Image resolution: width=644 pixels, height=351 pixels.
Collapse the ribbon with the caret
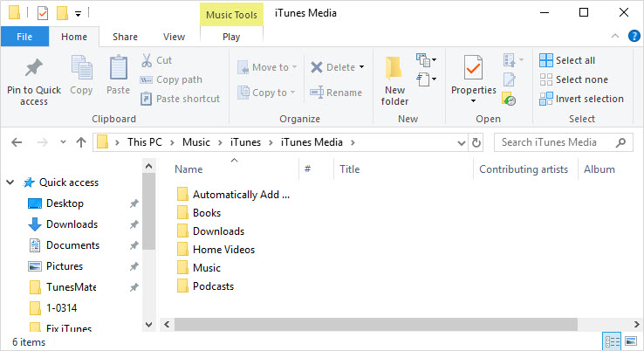point(615,36)
